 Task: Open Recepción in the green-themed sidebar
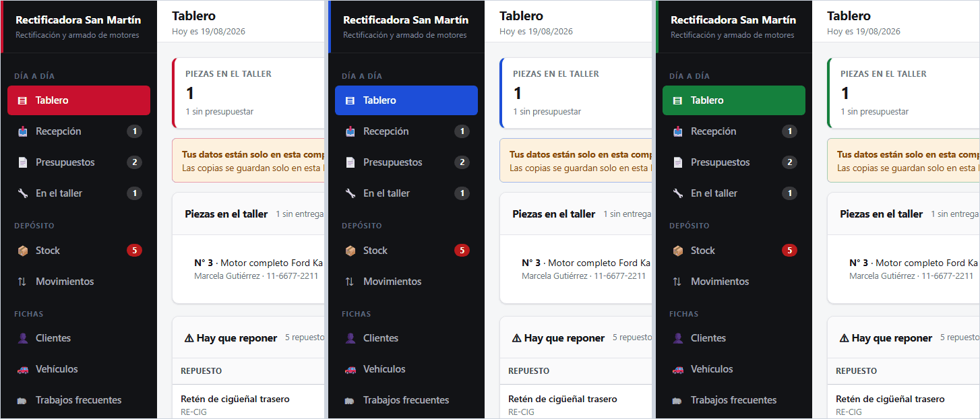click(x=734, y=131)
